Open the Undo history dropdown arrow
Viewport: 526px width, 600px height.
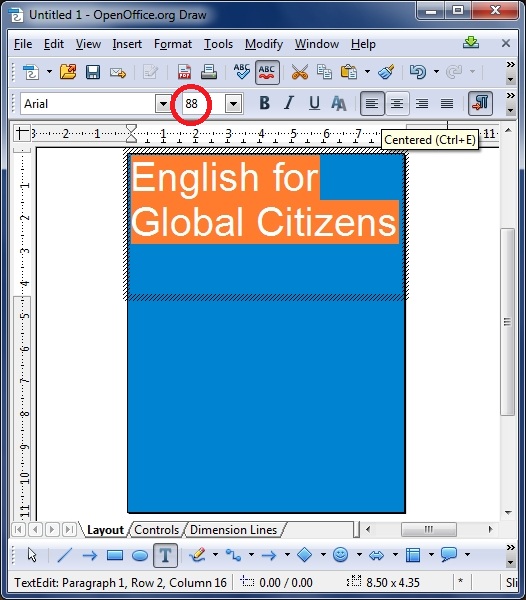click(436, 72)
